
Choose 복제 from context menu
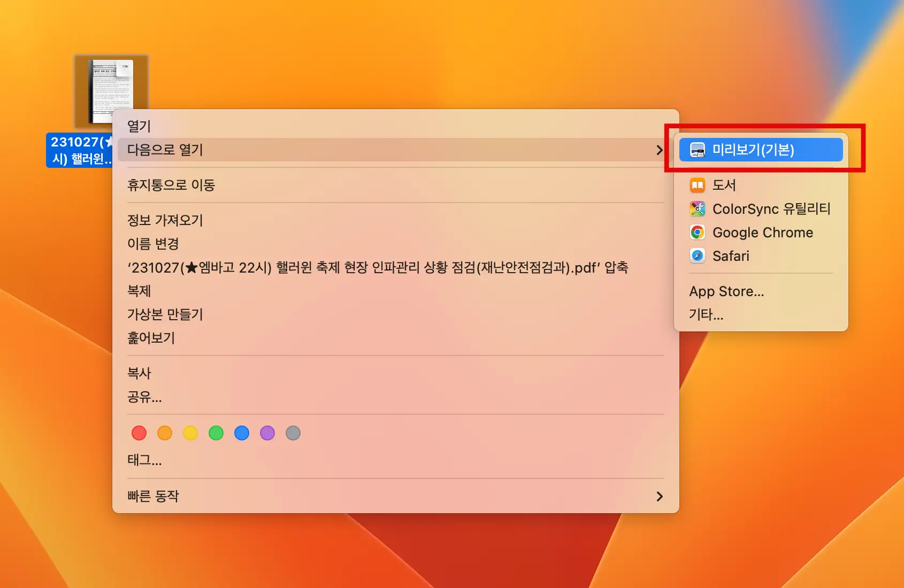pyautogui.click(x=396, y=291)
